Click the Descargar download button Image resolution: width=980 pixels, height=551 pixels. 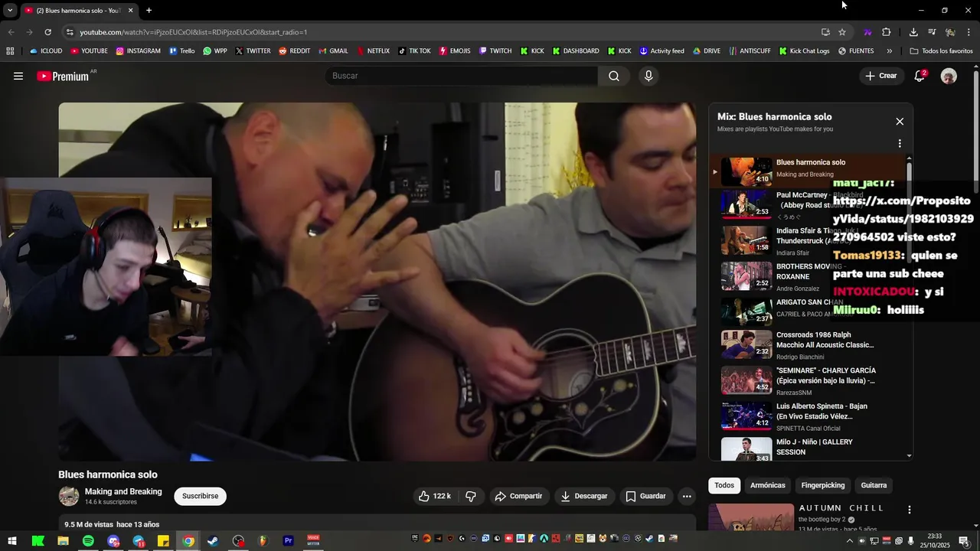click(584, 496)
